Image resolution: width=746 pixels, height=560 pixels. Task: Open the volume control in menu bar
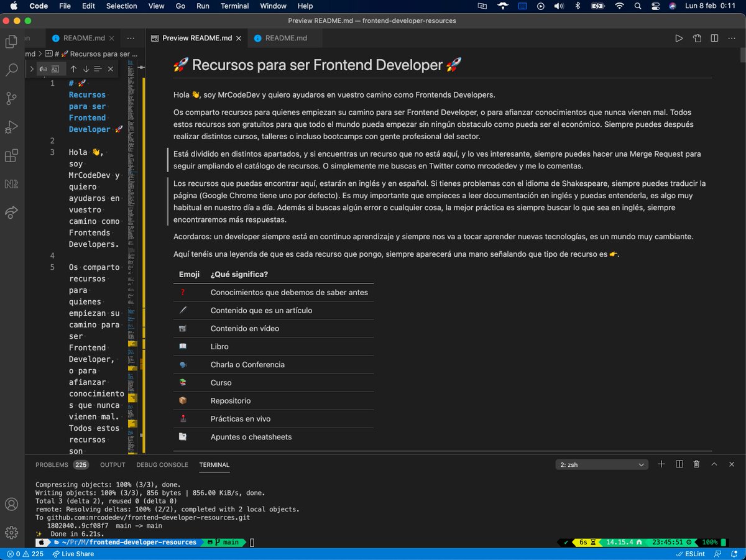click(x=559, y=6)
